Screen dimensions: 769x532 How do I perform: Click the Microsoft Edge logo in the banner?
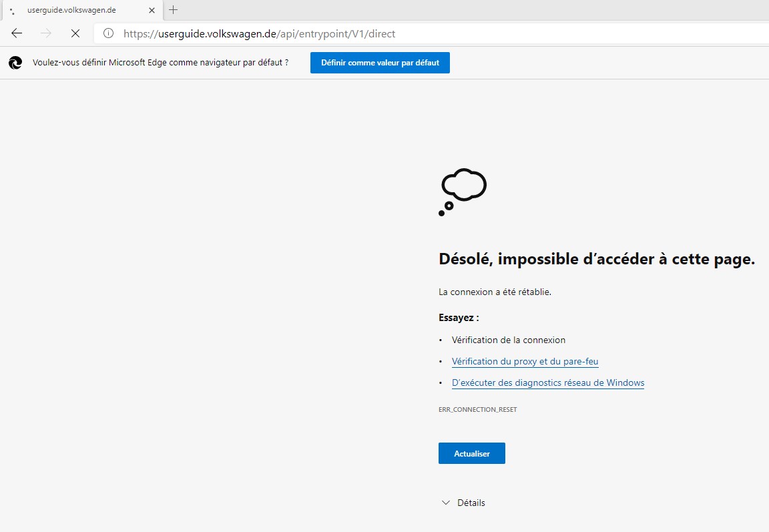[x=15, y=62]
